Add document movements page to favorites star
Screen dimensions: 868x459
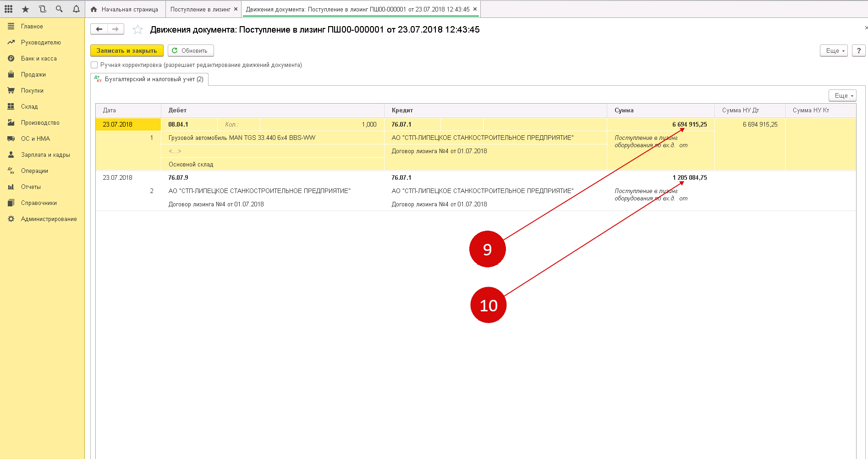click(137, 30)
